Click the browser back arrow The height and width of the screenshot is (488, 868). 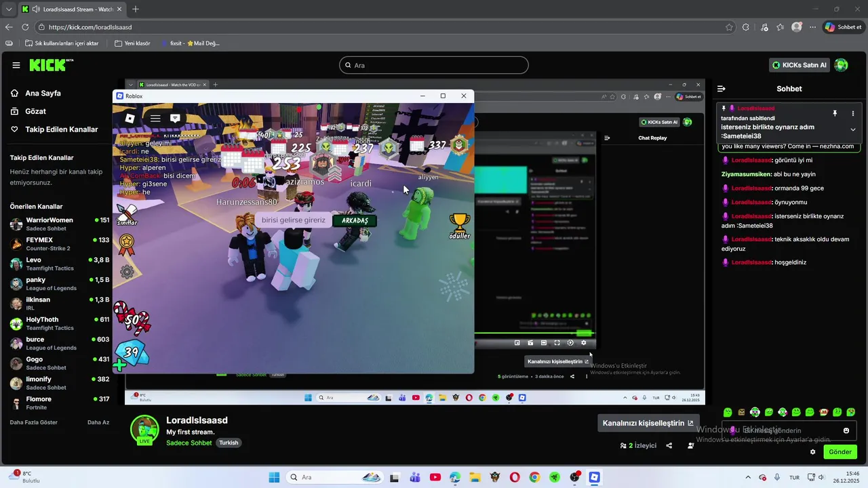(9, 27)
